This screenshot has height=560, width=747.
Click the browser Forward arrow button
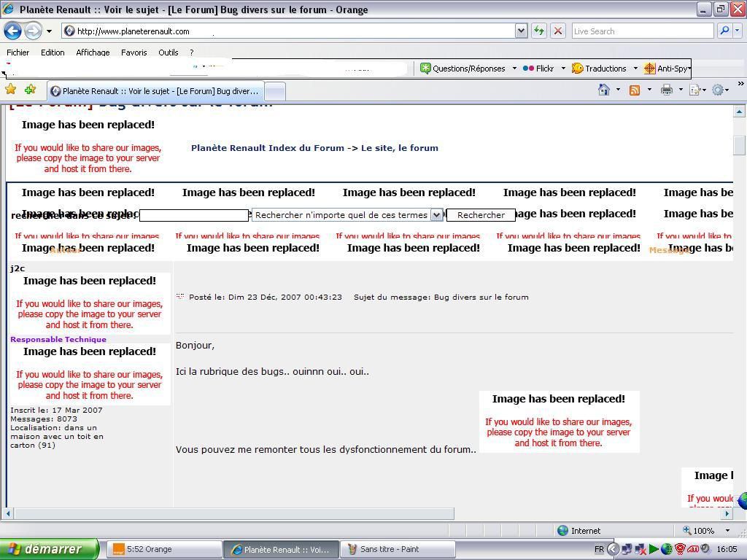[x=33, y=31]
